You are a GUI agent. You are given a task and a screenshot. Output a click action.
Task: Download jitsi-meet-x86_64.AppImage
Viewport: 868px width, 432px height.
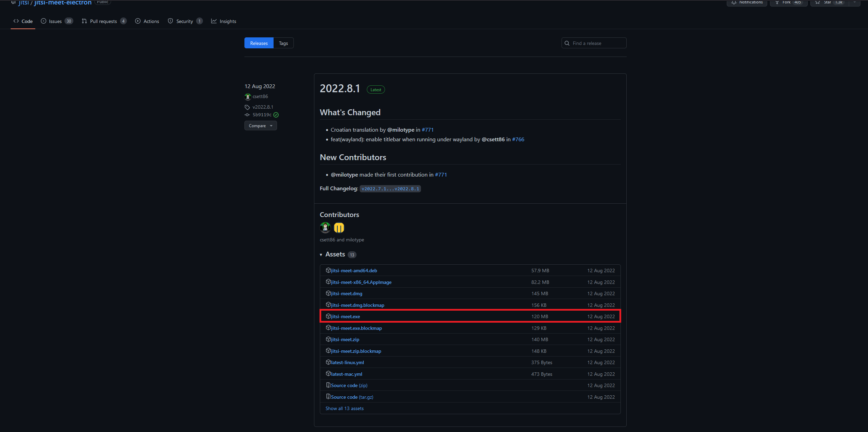coord(361,282)
